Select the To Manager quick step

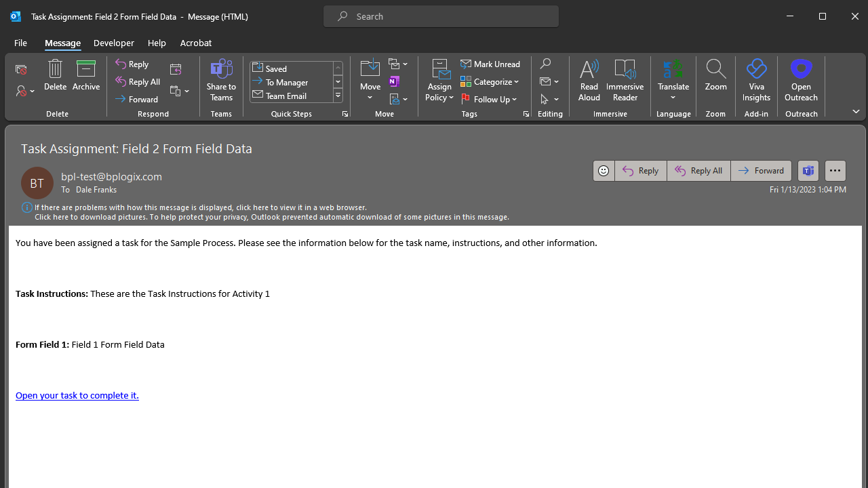click(292, 82)
